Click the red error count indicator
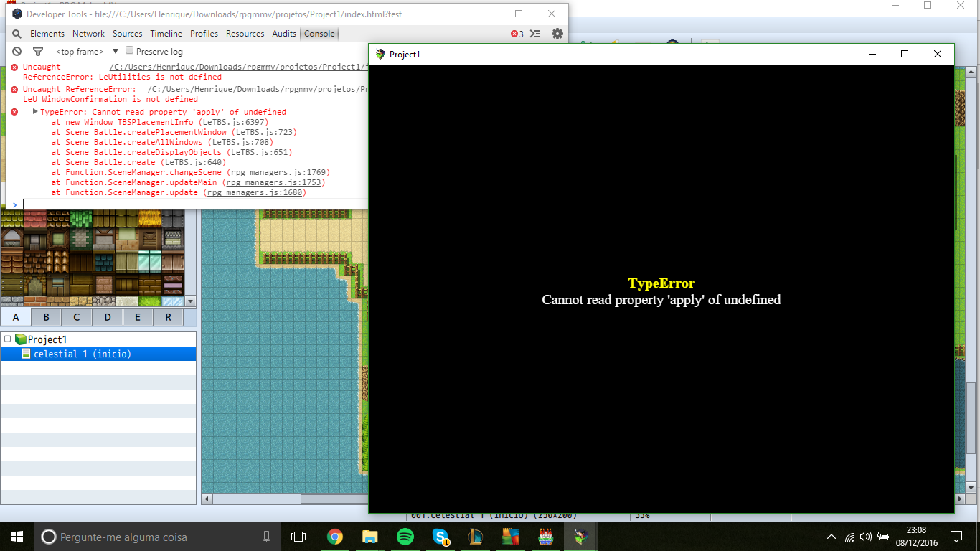Screen dimensions: 980x551 517,34
